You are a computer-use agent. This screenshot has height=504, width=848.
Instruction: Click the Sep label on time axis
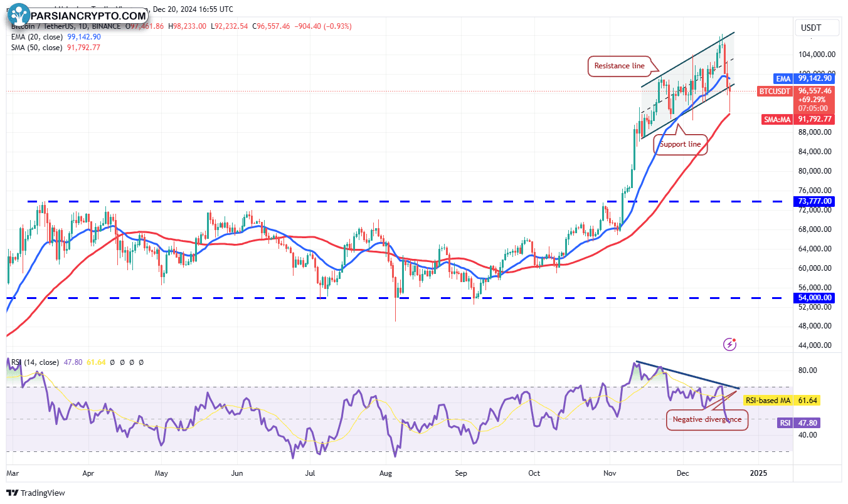(x=461, y=473)
